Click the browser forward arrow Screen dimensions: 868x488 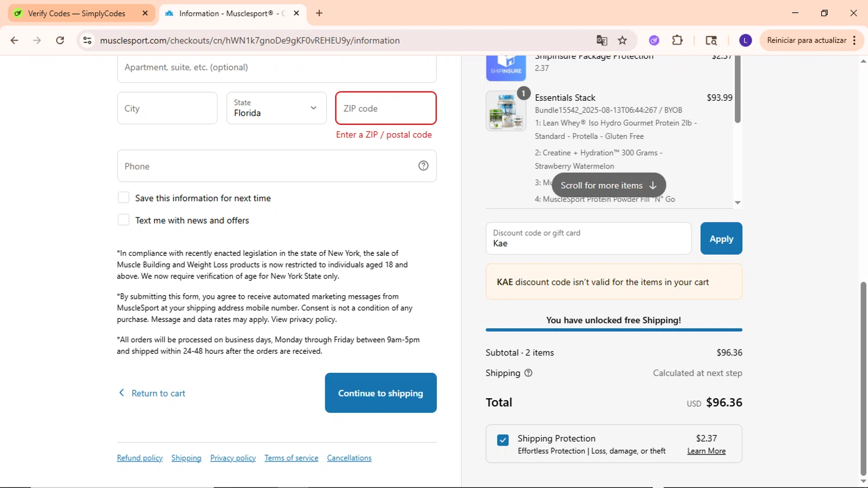click(x=37, y=41)
